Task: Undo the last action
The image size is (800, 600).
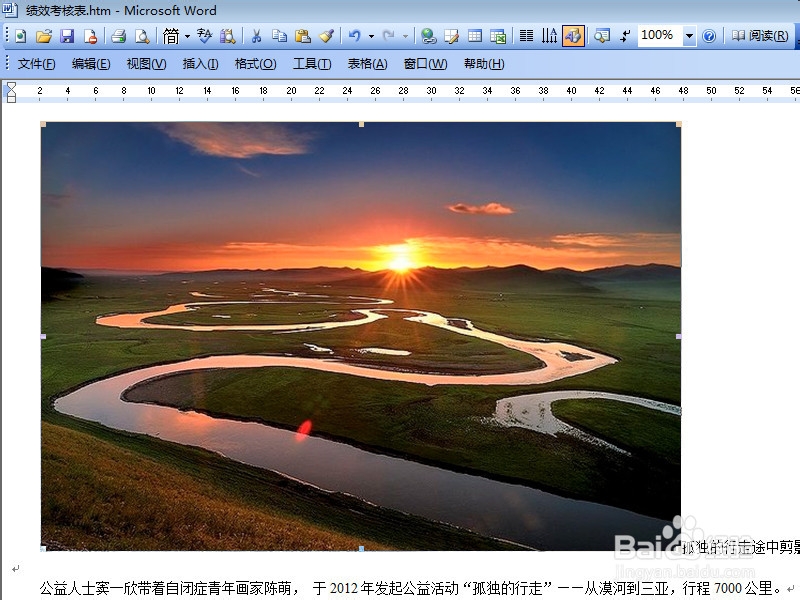Action: [x=355, y=36]
